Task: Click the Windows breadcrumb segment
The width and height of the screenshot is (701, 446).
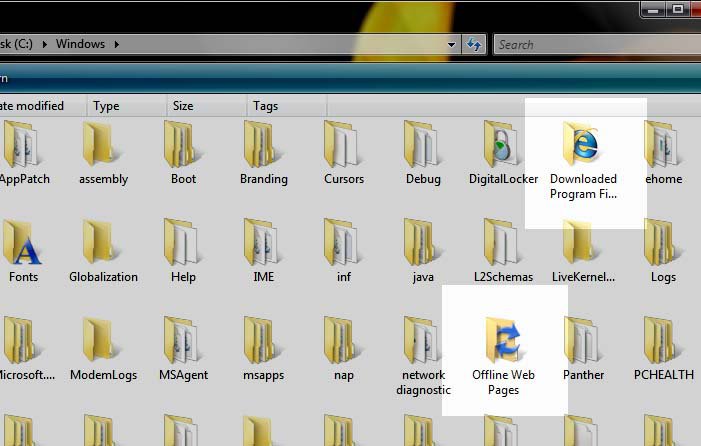Action: [80, 44]
